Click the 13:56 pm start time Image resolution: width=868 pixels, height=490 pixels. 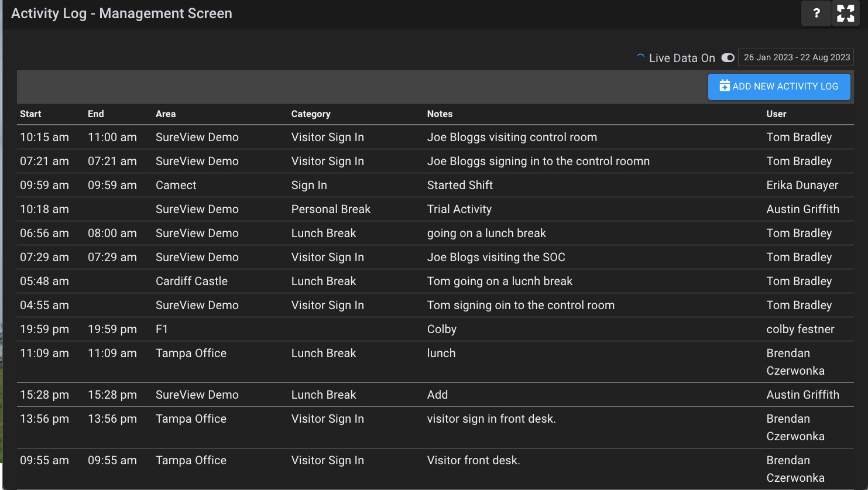44,419
